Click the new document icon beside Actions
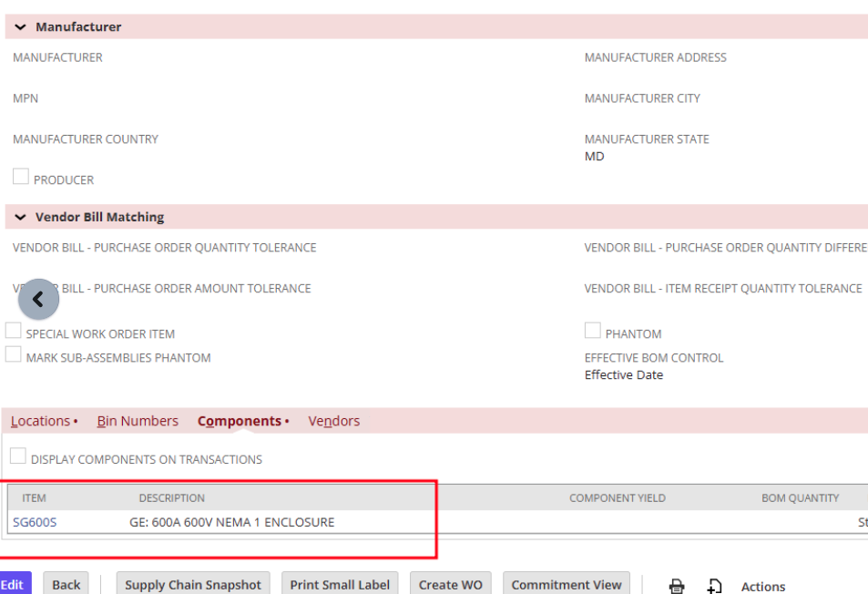 point(715,586)
